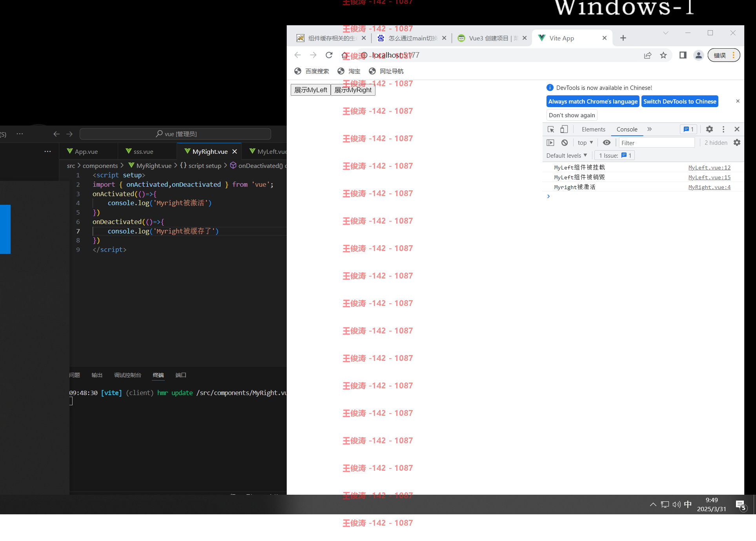Open the 调试控制台 panel tab

[x=128, y=375]
